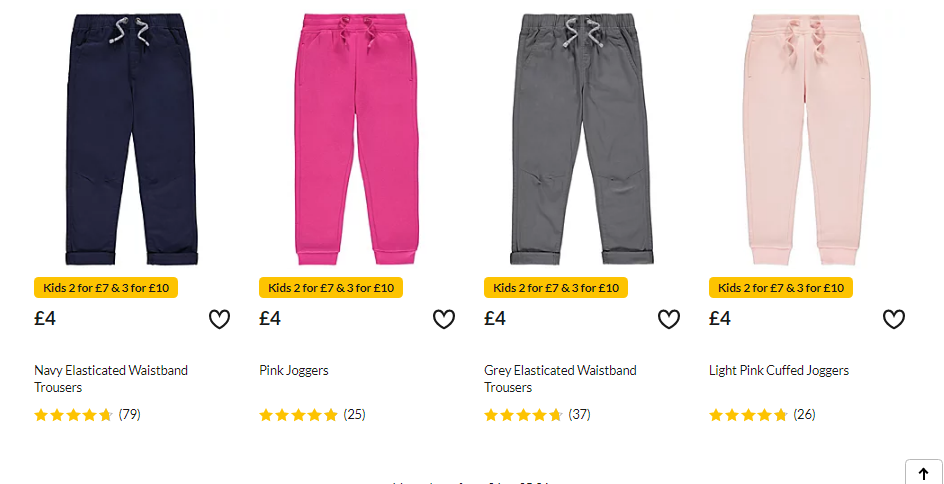
Task: Open Grey Elasticated Waistband Trousers title link
Action: (560, 379)
